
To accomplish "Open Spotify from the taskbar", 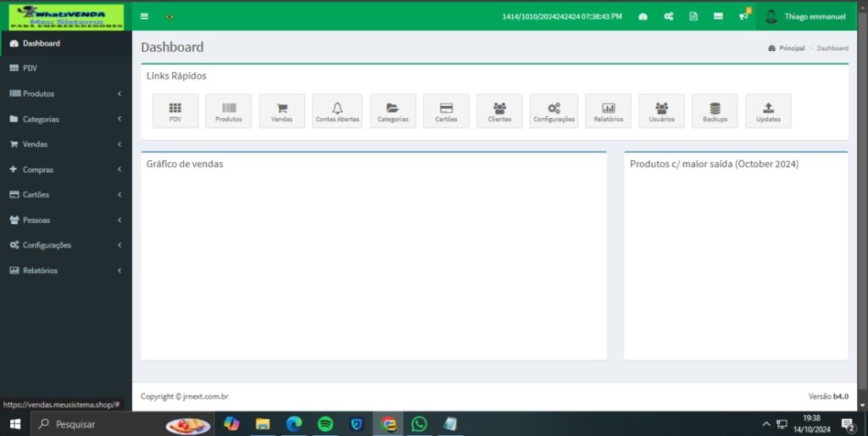I will [x=325, y=424].
